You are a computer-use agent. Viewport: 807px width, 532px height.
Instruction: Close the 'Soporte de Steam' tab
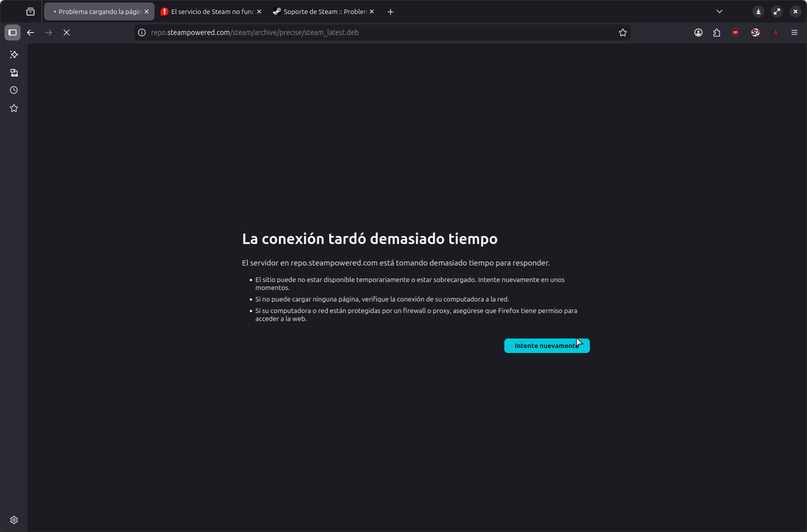point(372,11)
